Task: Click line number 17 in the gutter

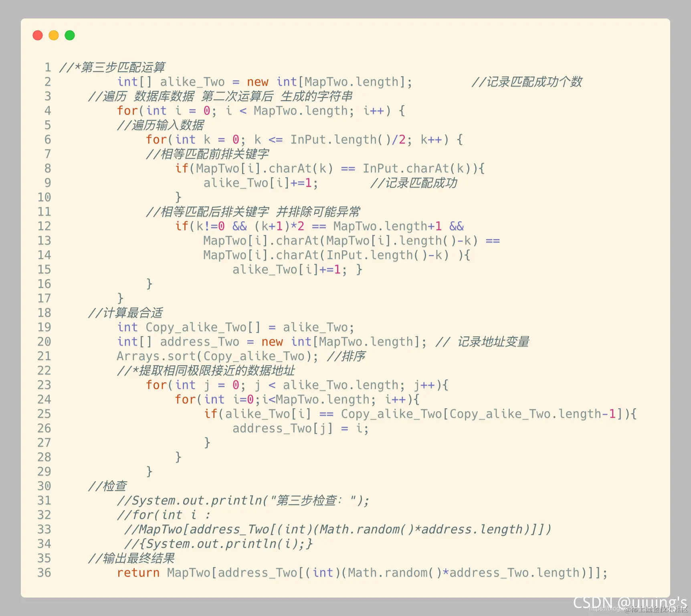Action: [x=44, y=298]
